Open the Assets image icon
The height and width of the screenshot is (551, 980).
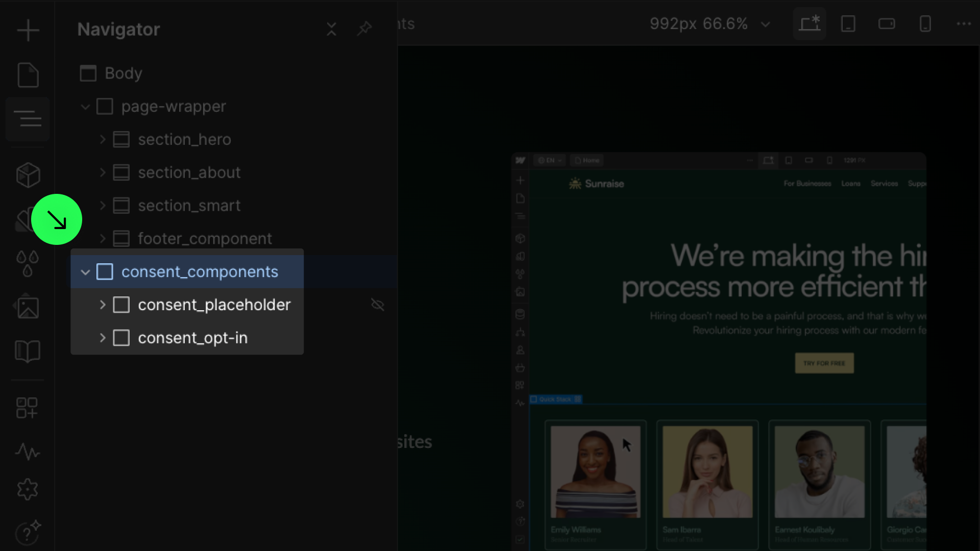click(28, 308)
